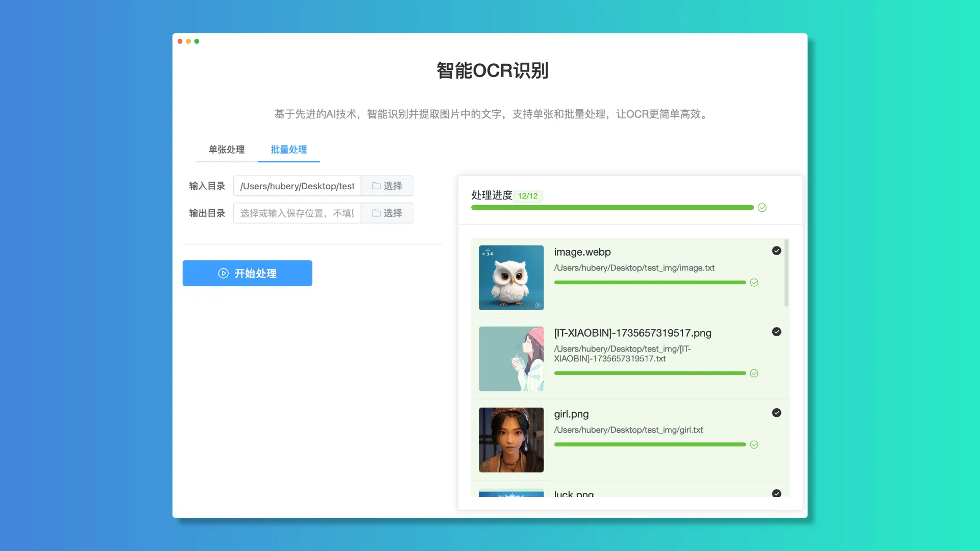The width and height of the screenshot is (980, 551).
Task: Click the overall progress complete check icon
Action: click(x=762, y=208)
